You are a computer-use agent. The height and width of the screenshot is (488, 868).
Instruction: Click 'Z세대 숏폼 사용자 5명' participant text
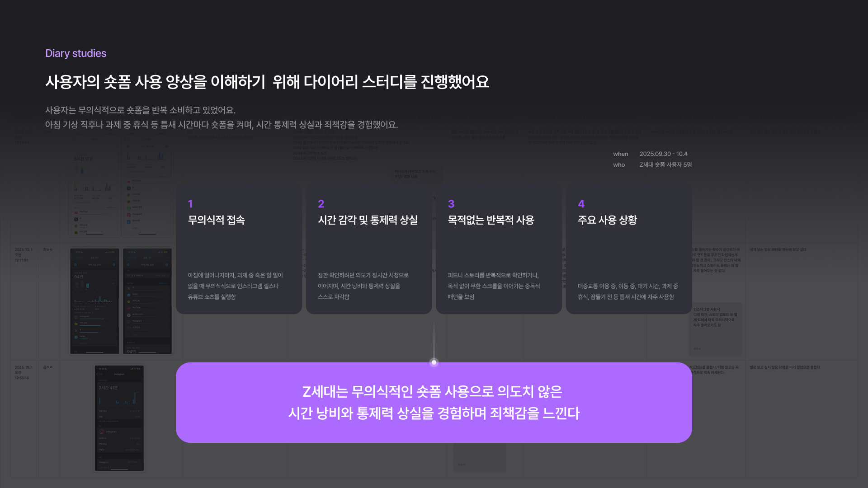pyautogui.click(x=665, y=165)
